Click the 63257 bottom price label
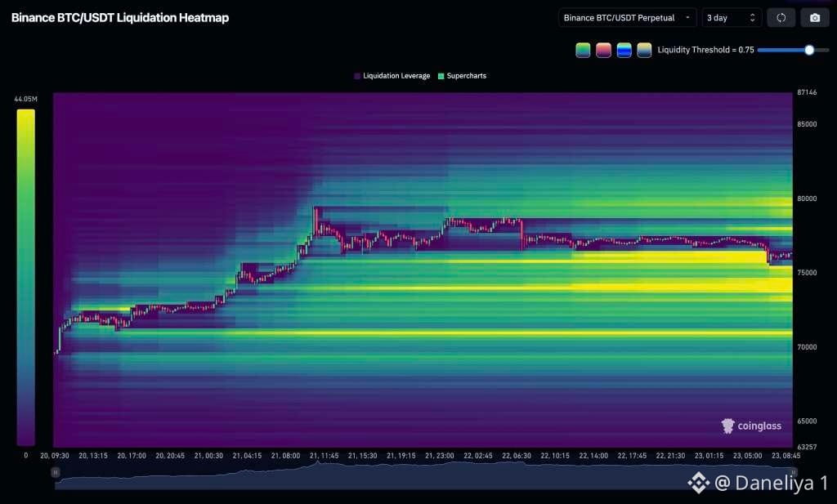The width and height of the screenshot is (837, 504). coord(807,447)
